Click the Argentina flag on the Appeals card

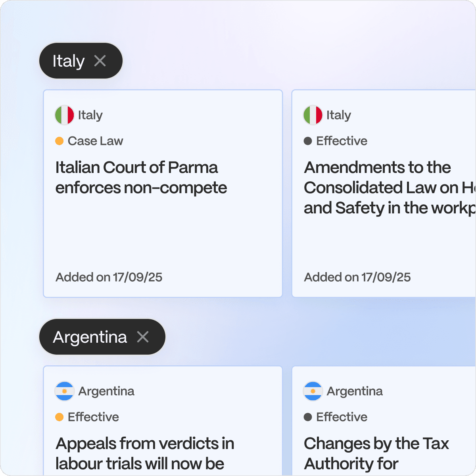pos(64,391)
